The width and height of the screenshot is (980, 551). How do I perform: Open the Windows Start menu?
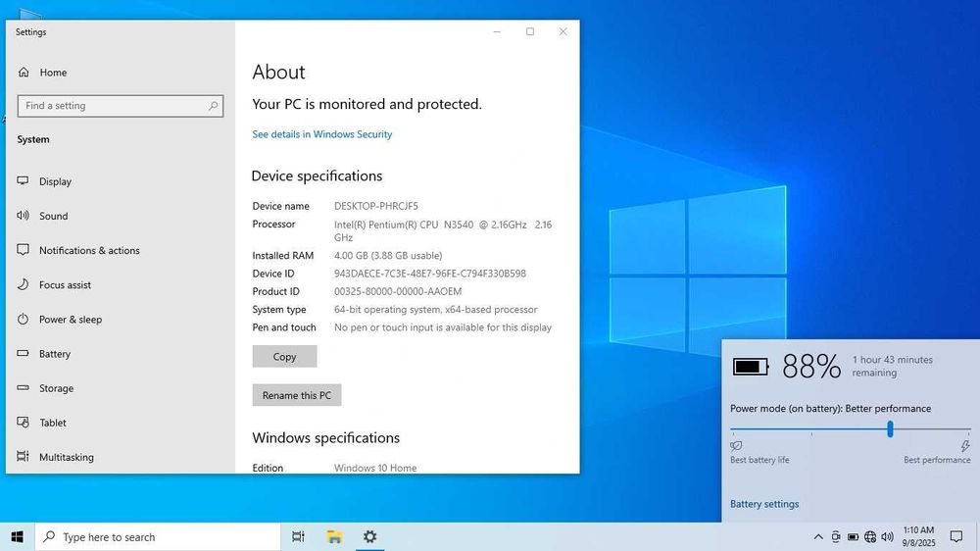(17, 536)
